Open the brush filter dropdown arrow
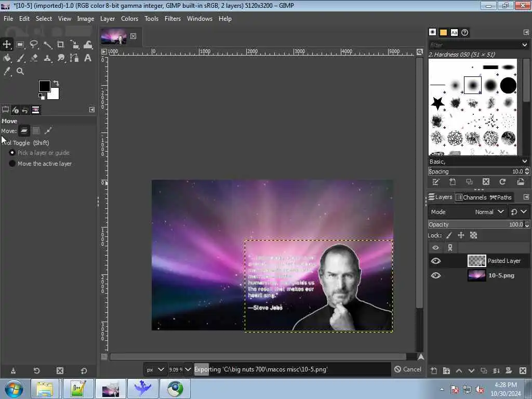 [x=525, y=45]
